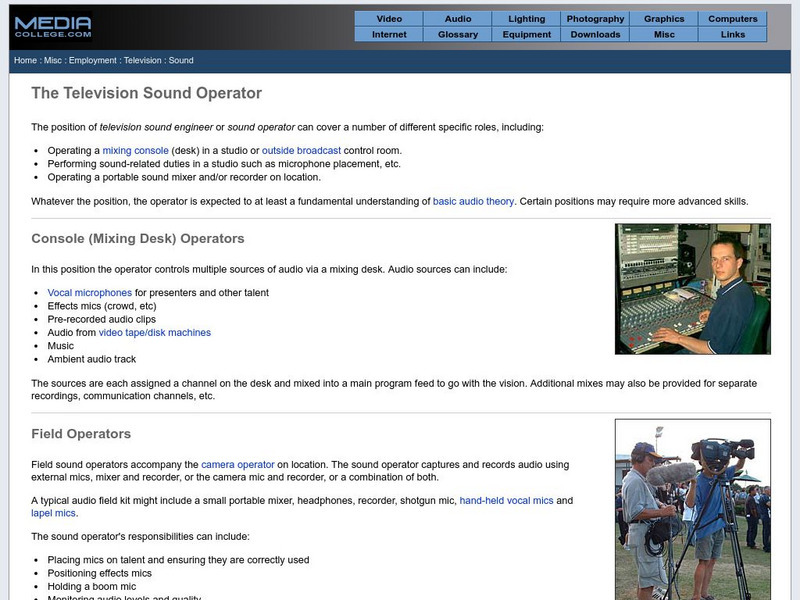This screenshot has width=800, height=600.
Task: Go to the Downloads section
Action: click(595, 35)
